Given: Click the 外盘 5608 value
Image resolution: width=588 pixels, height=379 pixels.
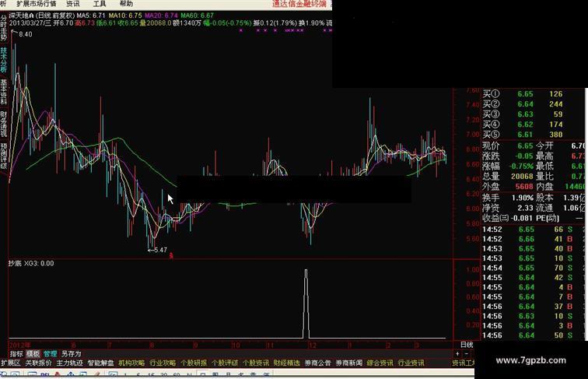Looking at the screenshot, I should (524, 186).
